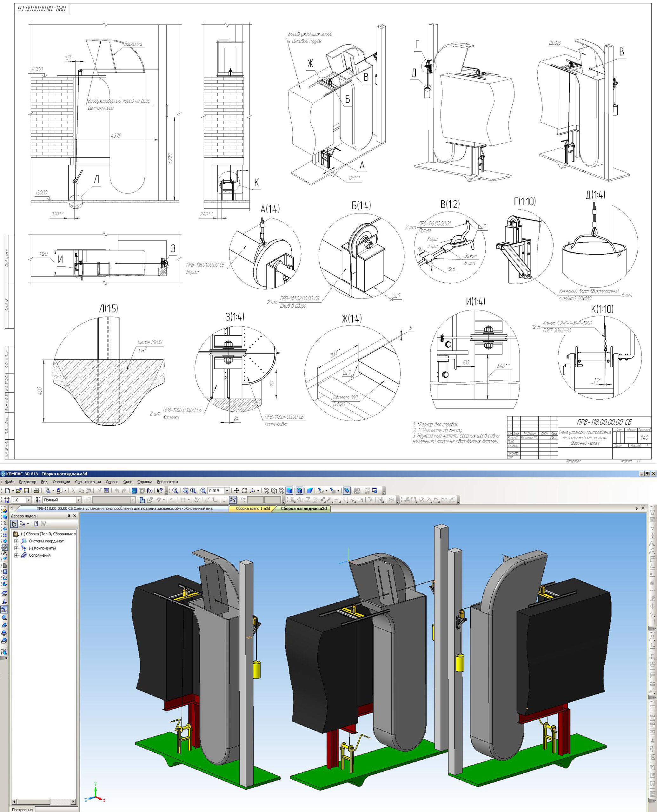
Task: Open the Спецификация menu
Action: pos(88,482)
